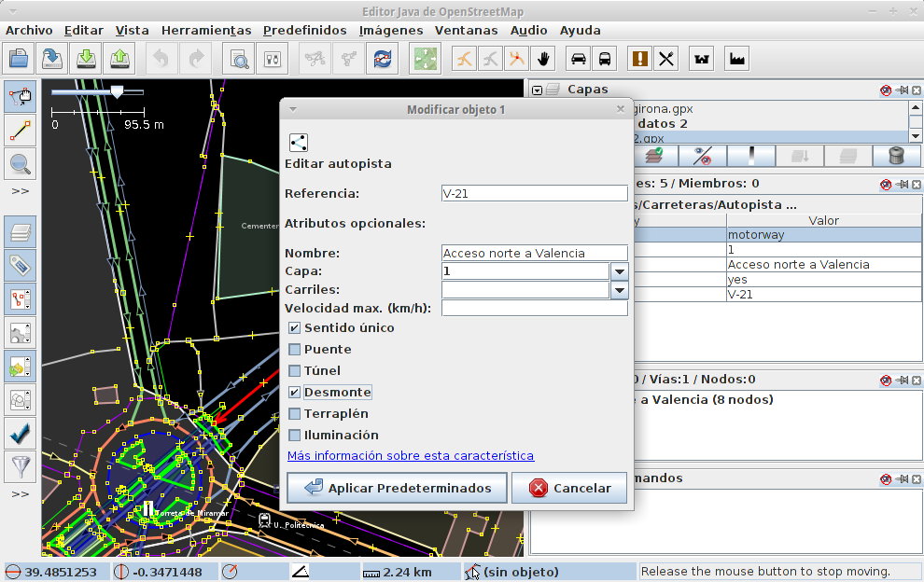Click the car preset icon
The height and width of the screenshot is (582, 924).
[x=579, y=59]
